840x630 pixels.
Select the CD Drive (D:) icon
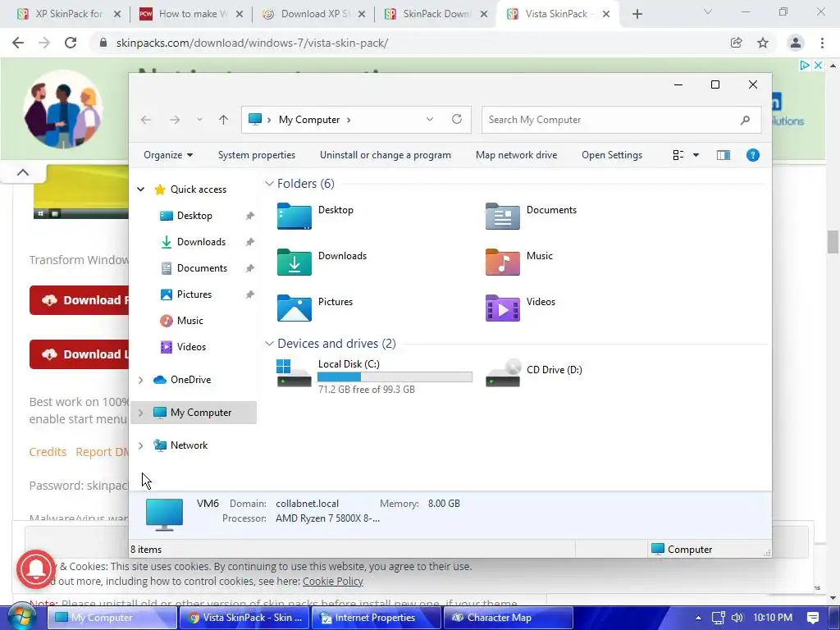pyautogui.click(x=503, y=373)
